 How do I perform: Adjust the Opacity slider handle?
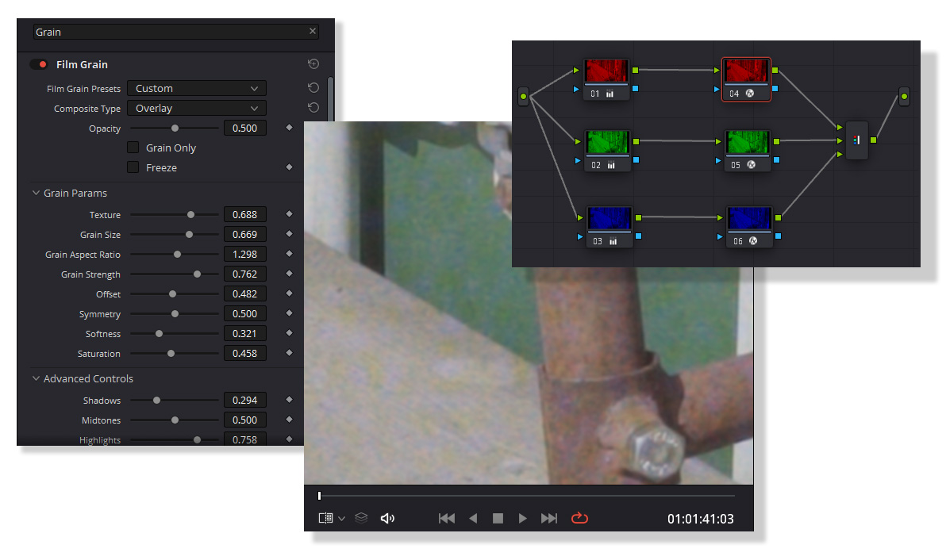tap(175, 128)
